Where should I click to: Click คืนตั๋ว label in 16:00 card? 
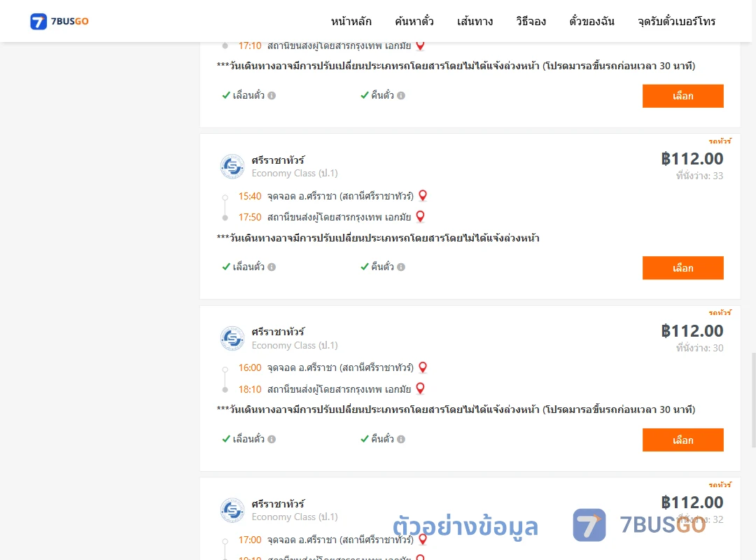click(x=382, y=439)
